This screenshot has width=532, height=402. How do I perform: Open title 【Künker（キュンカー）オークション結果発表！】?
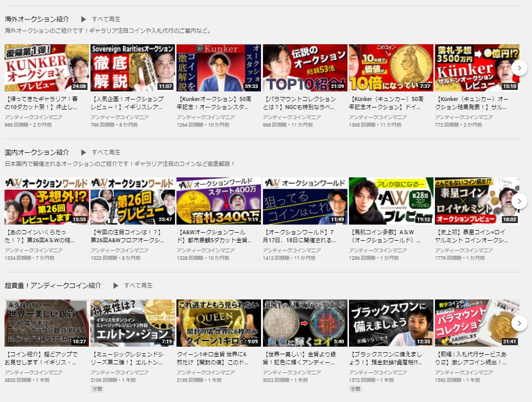[472, 103]
